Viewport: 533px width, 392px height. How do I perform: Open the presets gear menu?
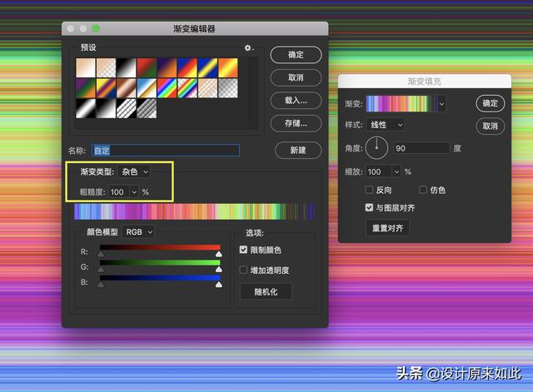click(x=249, y=48)
